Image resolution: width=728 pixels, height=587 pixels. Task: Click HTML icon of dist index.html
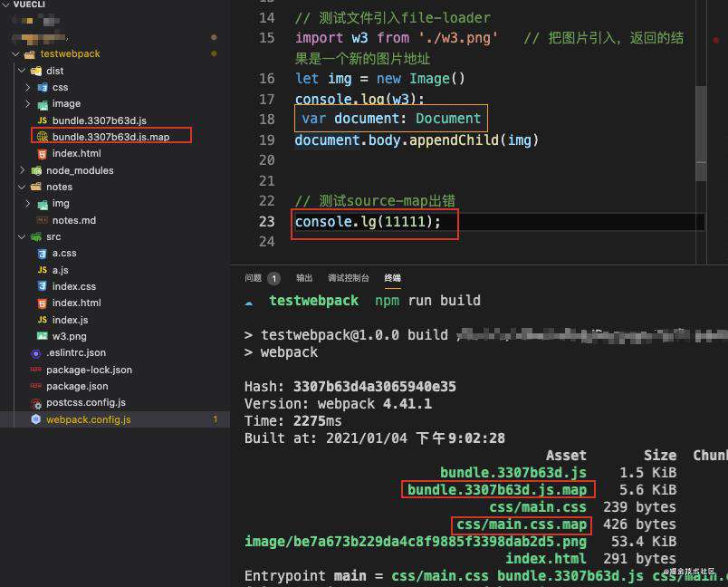pyautogui.click(x=43, y=154)
